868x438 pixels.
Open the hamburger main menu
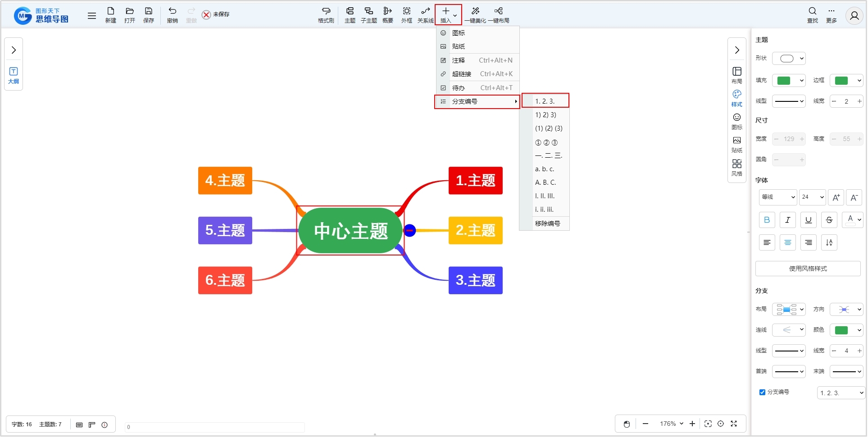point(92,16)
